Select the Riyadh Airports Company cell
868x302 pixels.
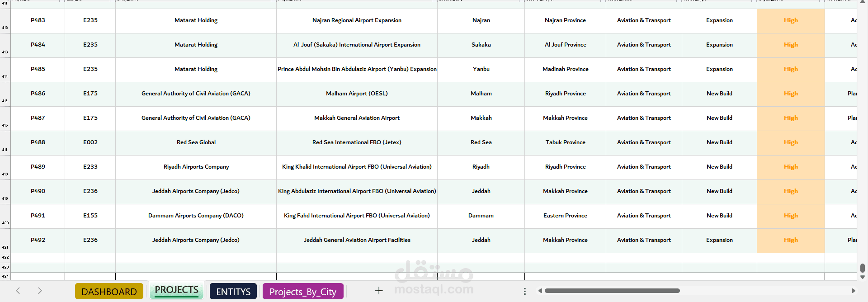coord(196,167)
